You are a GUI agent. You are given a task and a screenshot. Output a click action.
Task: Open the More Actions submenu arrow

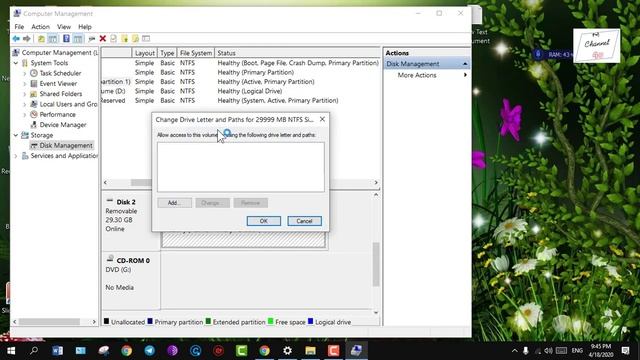pyautogui.click(x=465, y=75)
